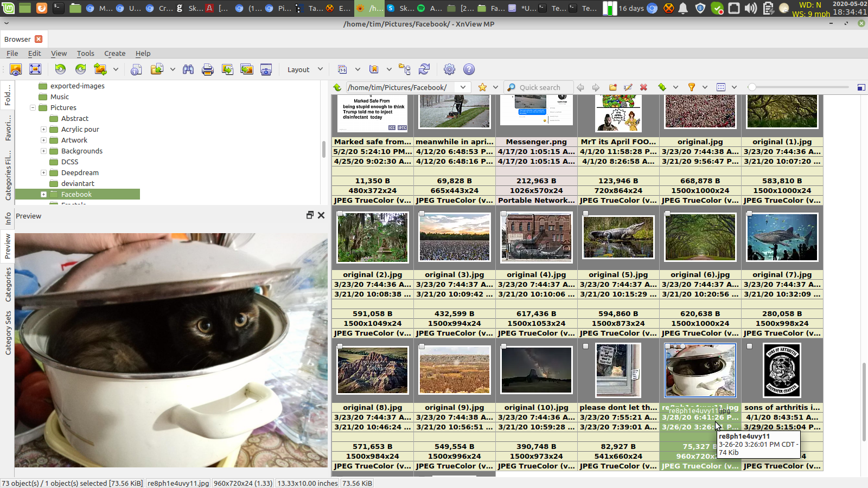Click the screen capture camera icon
Screen dimensions: 868x488
point(266,69)
